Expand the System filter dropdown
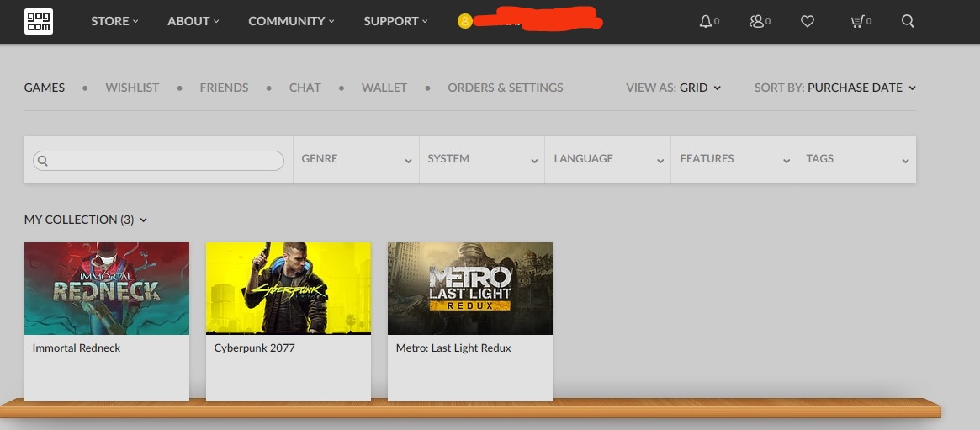 [x=482, y=159]
